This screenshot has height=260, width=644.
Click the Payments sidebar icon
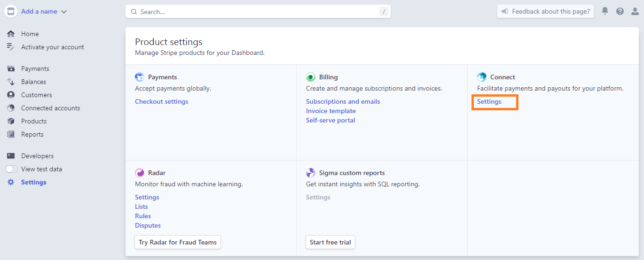tap(11, 69)
